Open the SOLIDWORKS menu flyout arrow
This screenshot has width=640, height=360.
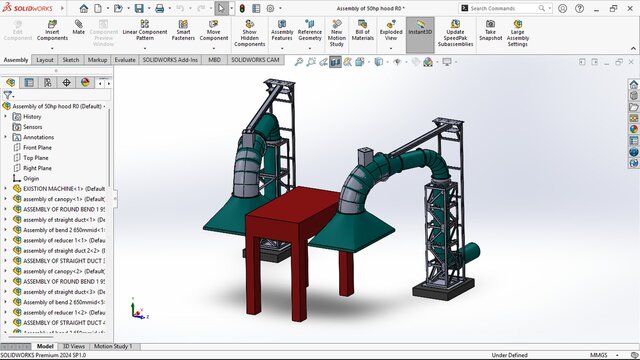point(62,8)
